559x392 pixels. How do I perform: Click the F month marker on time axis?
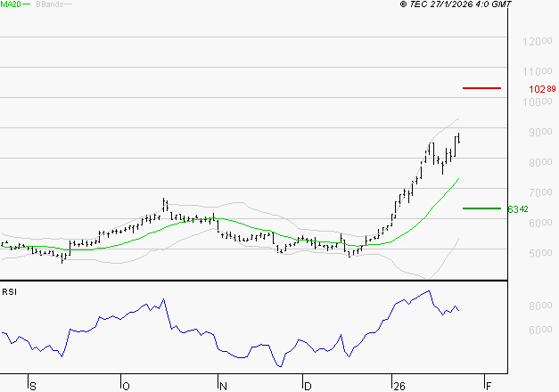(x=489, y=386)
